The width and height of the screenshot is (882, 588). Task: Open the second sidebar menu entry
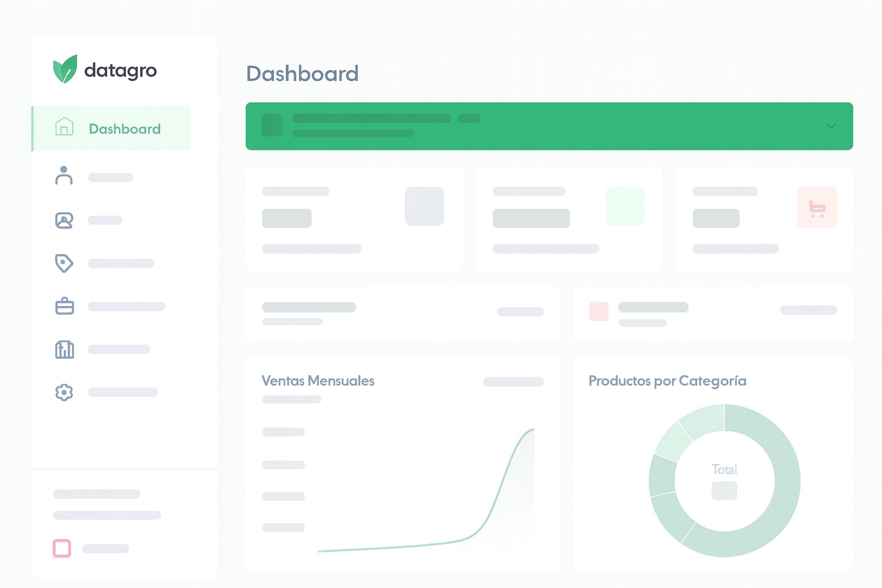[x=110, y=176]
